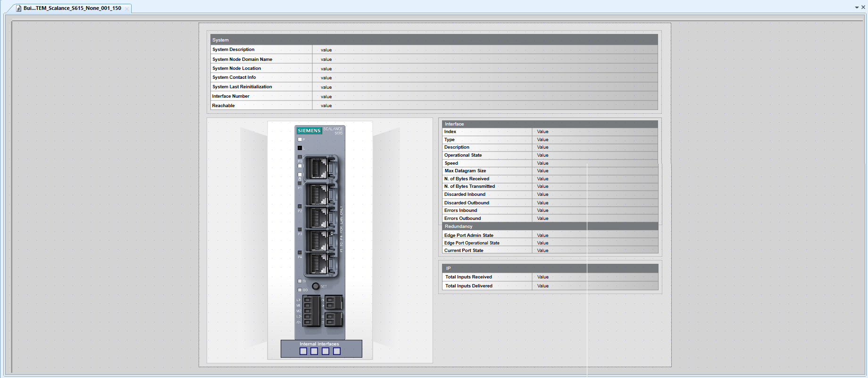Click the black L LED indicator
Viewport: 868px width, 378px height.
[x=300, y=148]
